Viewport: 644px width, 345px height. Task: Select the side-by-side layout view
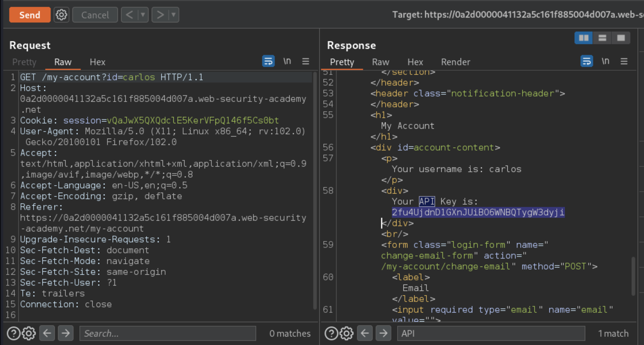coord(584,38)
